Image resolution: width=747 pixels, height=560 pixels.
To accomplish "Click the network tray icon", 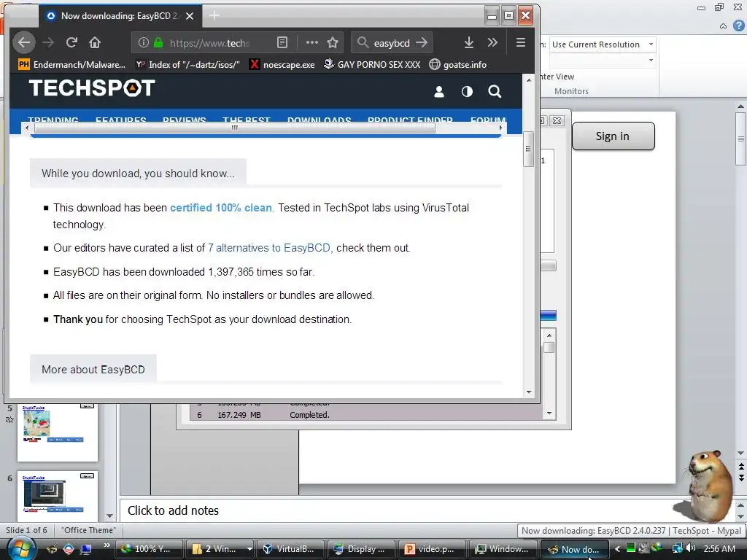I will (x=678, y=548).
